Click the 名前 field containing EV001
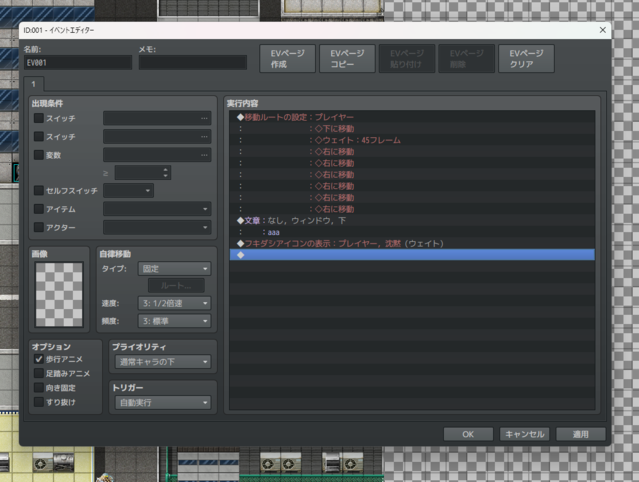 (78, 62)
